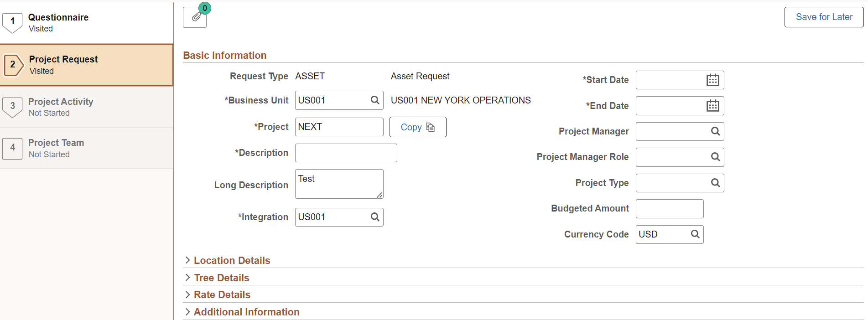This screenshot has width=868, height=320.
Task: Open the Business Unit lookup magnifier
Action: (x=375, y=100)
